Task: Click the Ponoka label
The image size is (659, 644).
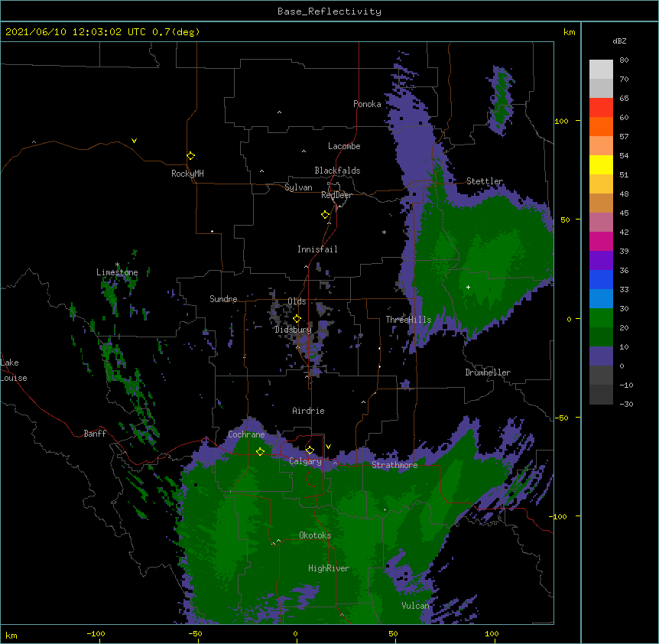Action: click(367, 104)
